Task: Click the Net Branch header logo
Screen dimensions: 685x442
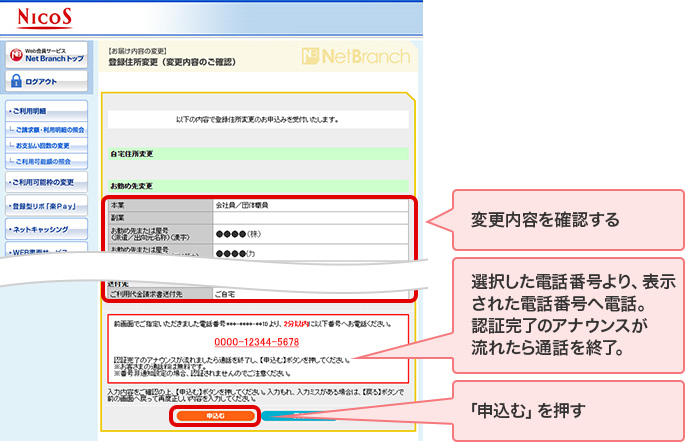Action: (x=352, y=55)
